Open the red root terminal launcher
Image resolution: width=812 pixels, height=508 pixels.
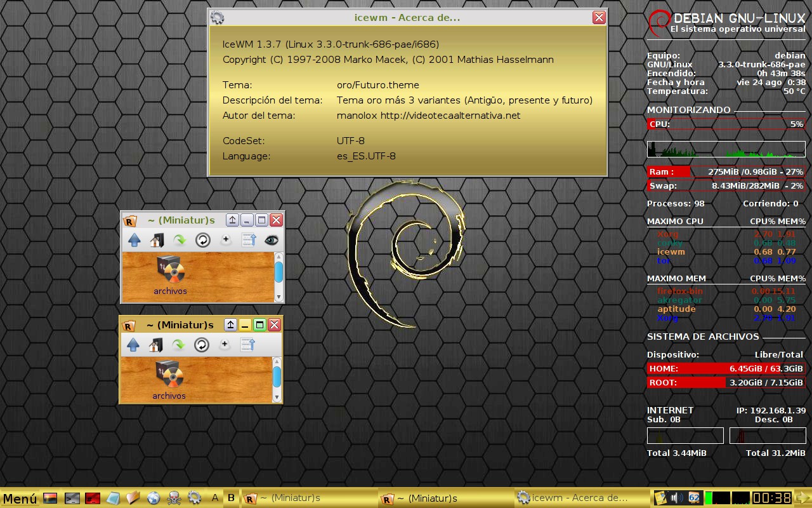click(x=94, y=498)
